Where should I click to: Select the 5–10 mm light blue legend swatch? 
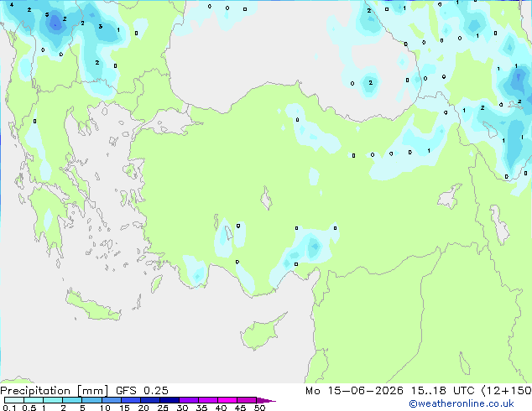click(x=91, y=400)
